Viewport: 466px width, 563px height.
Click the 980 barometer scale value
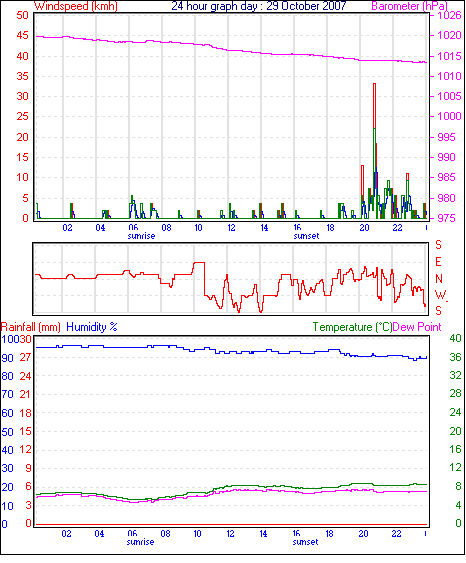[x=446, y=198]
